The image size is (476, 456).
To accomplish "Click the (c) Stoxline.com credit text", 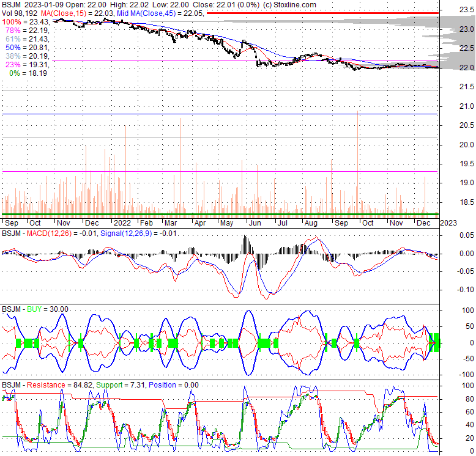I will 290,5.
